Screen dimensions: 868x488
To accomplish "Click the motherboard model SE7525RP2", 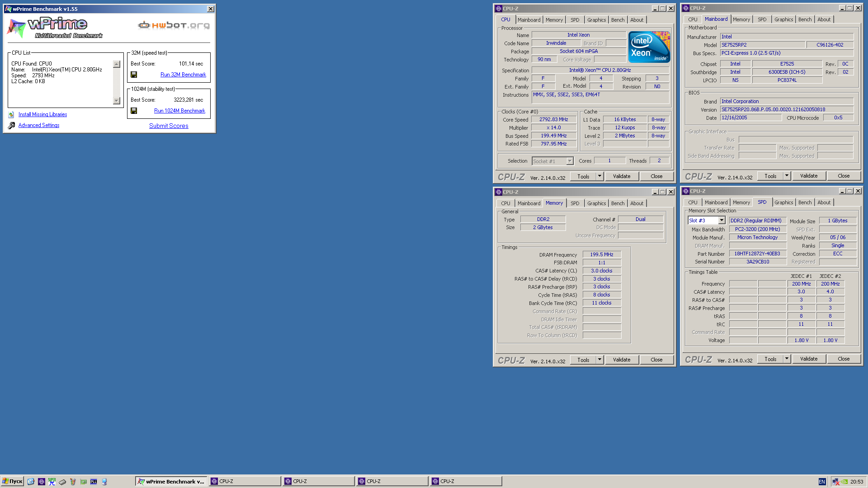I will coord(763,45).
